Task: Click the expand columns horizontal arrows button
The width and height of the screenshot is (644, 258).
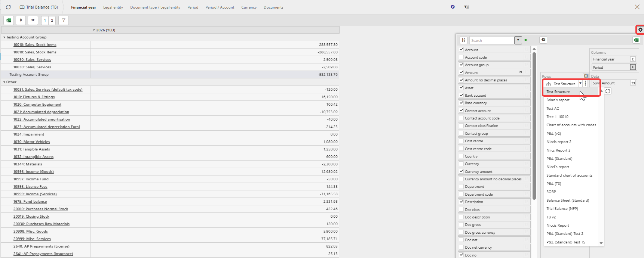Action: coord(33,20)
